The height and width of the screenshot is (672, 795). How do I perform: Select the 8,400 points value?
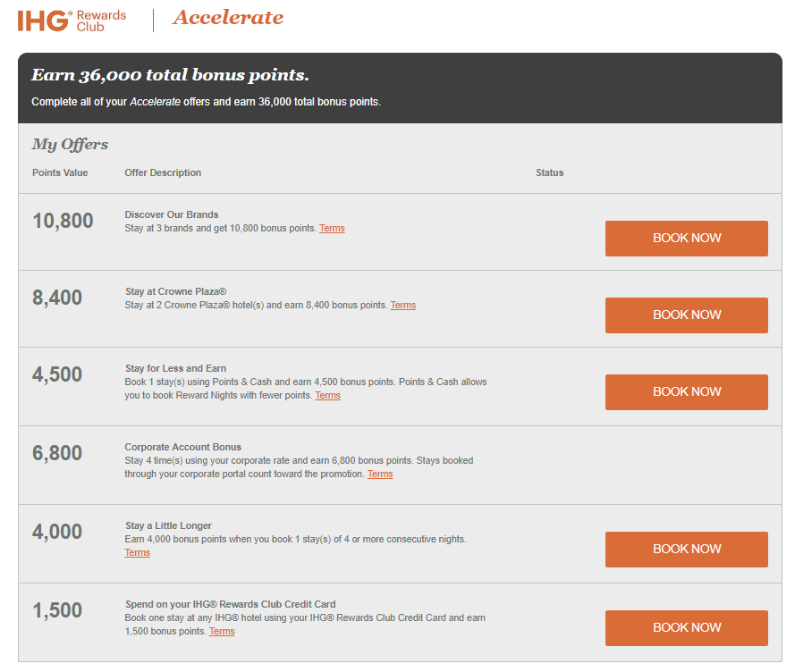coord(57,298)
